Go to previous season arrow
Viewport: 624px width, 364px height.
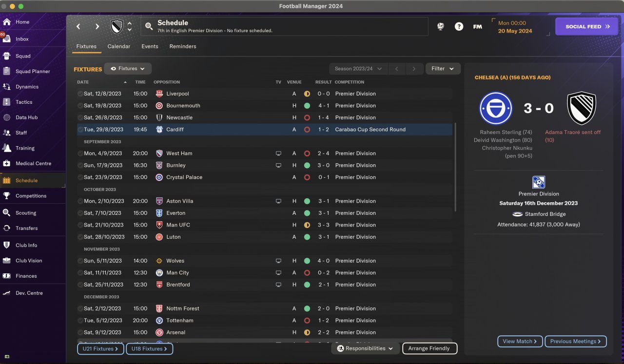coord(397,69)
